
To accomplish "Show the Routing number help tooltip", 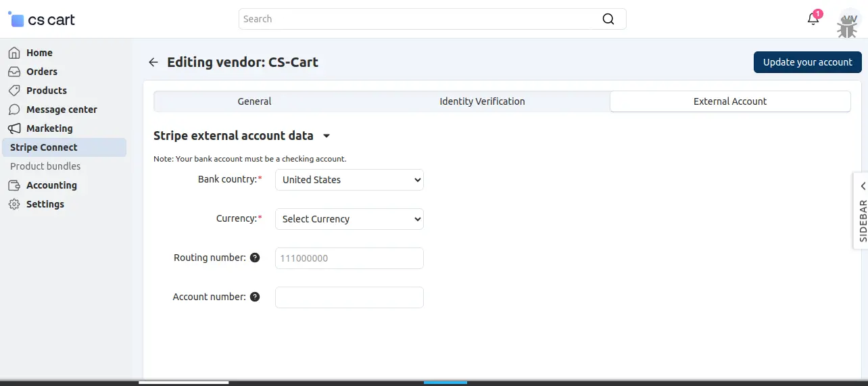I will [x=255, y=258].
